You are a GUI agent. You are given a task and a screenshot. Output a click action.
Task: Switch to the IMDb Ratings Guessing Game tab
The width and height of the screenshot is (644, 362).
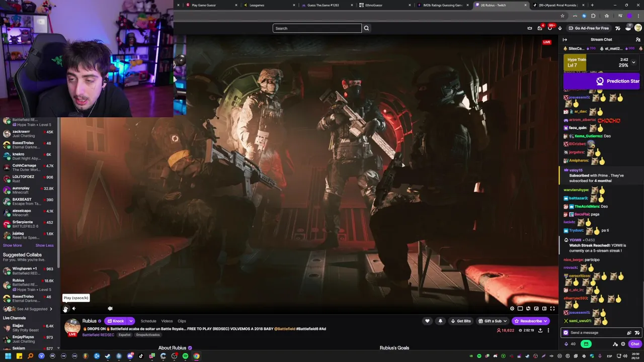click(x=442, y=5)
